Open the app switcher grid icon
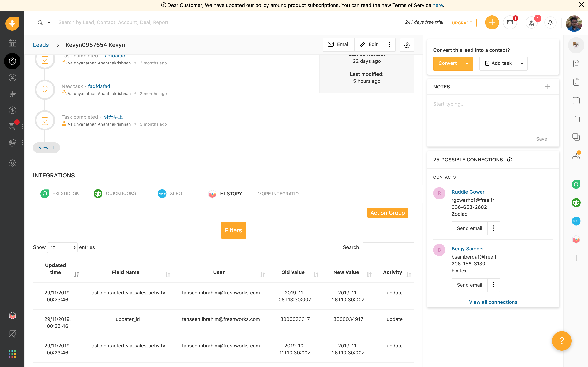The image size is (588, 367). [x=12, y=354]
